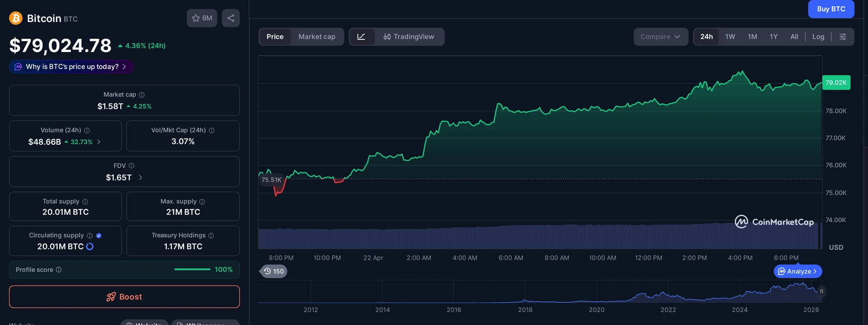Click the circulating supply progress ring icon
This screenshot has width=868, height=325.
(90, 247)
